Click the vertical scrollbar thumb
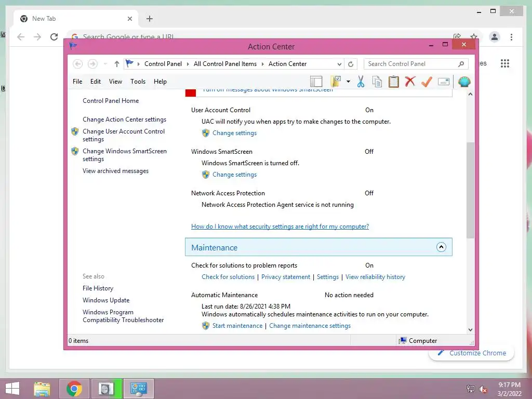This screenshot has width=532, height=399. (x=470, y=190)
